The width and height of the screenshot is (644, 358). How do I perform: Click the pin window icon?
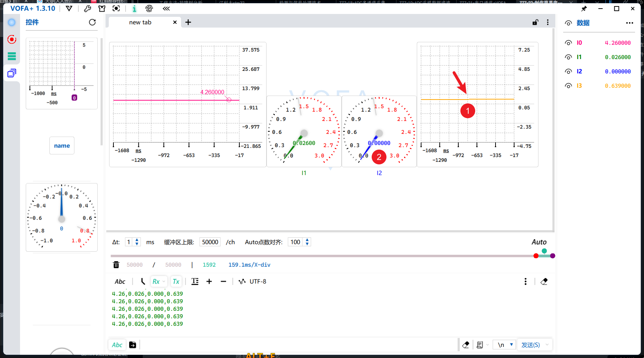tap(584, 9)
